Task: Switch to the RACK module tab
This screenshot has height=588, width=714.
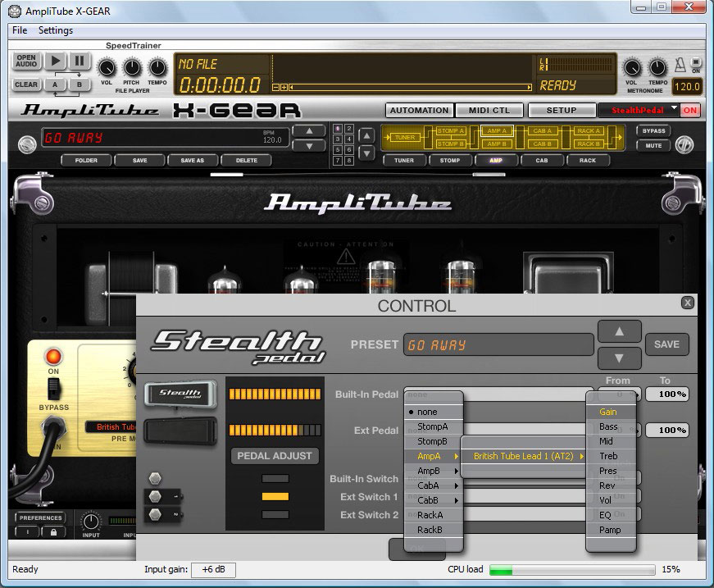Action: pyautogui.click(x=588, y=160)
